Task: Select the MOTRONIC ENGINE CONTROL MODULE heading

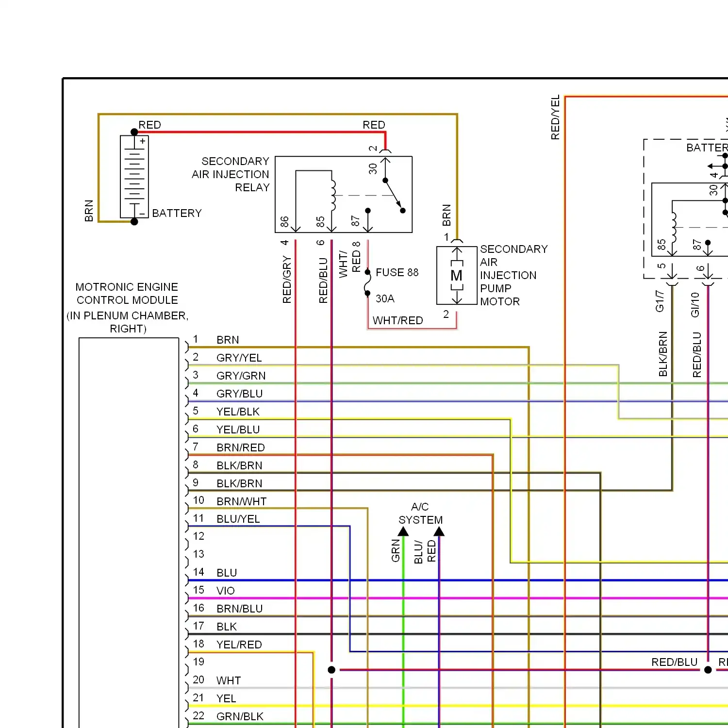Action: 127,294
